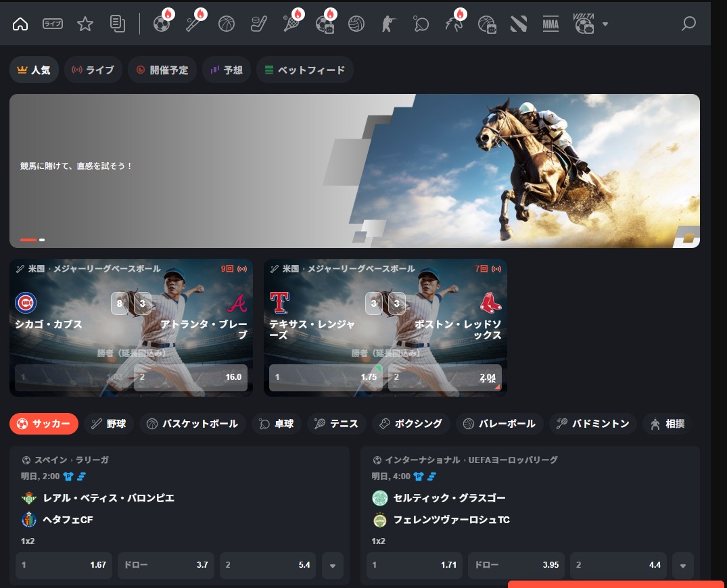Click Atlanta Braves team logo
Viewport: 727px width, 588px height.
(x=237, y=303)
